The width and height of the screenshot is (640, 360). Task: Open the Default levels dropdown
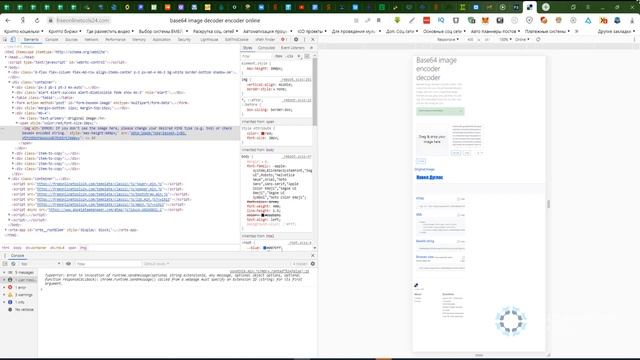[156, 264]
